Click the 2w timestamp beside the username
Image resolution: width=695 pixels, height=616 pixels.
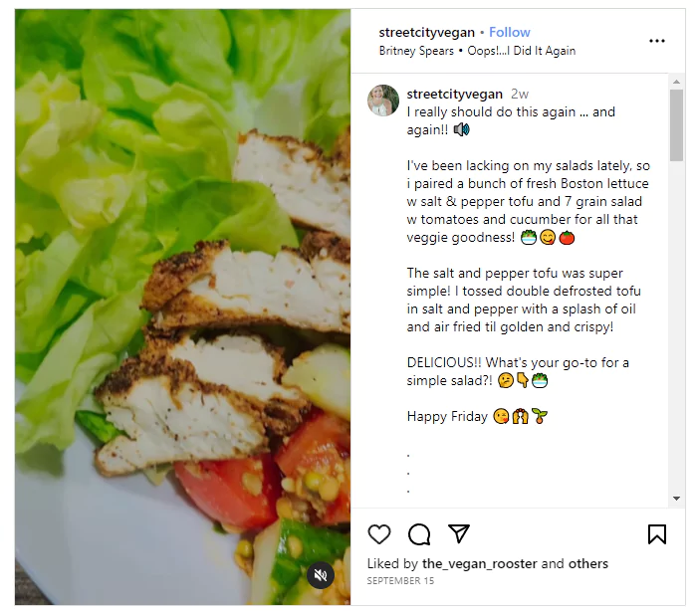point(520,94)
